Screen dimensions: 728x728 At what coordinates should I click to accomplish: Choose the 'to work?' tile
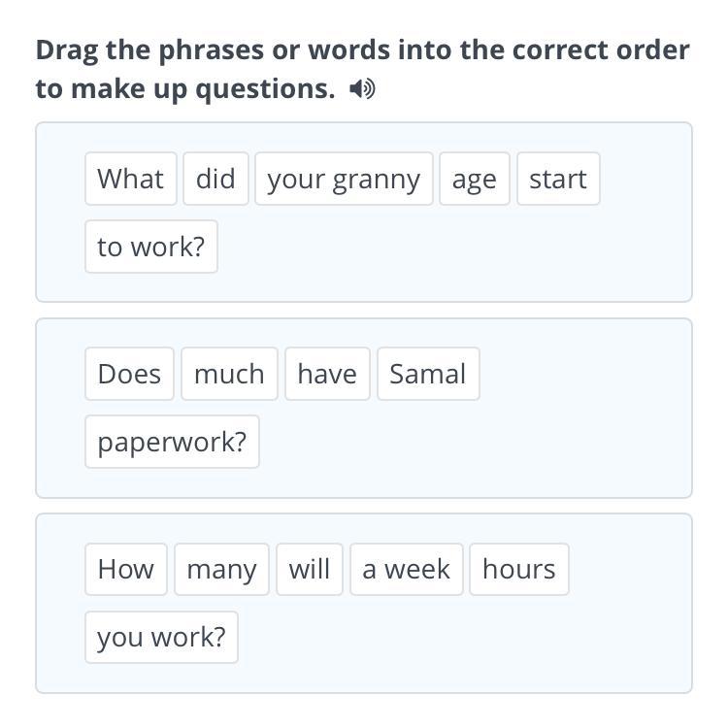151,247
